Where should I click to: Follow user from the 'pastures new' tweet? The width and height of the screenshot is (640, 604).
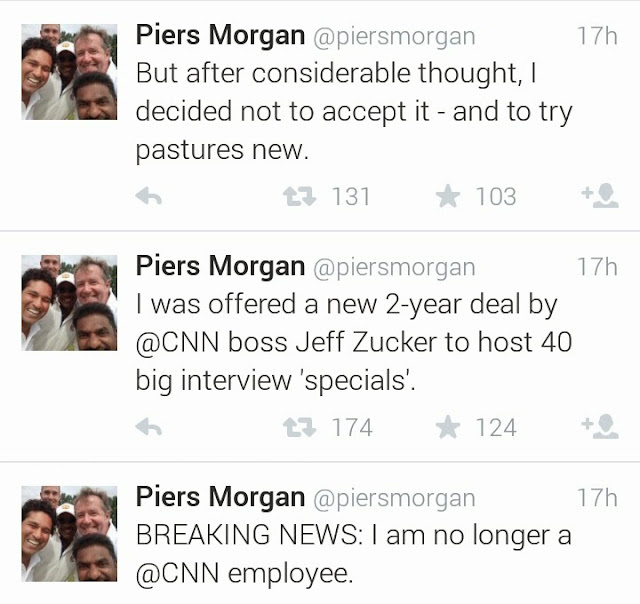(600, 197)
